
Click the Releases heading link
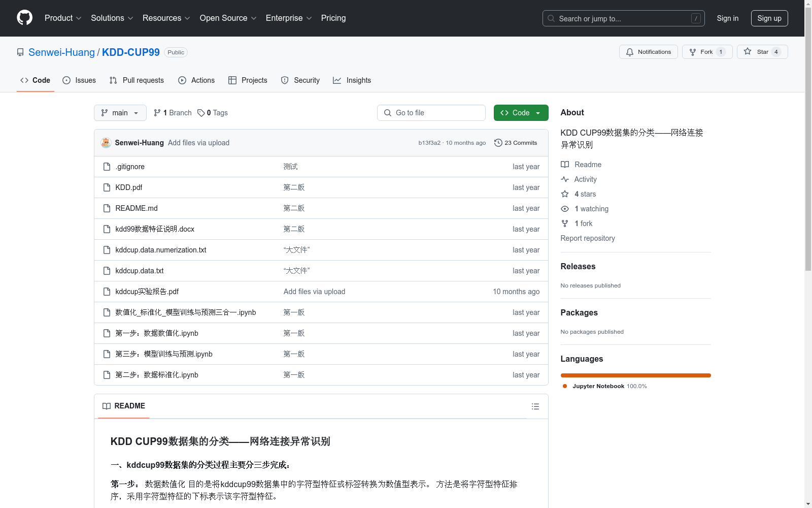[x=578, y=266]
